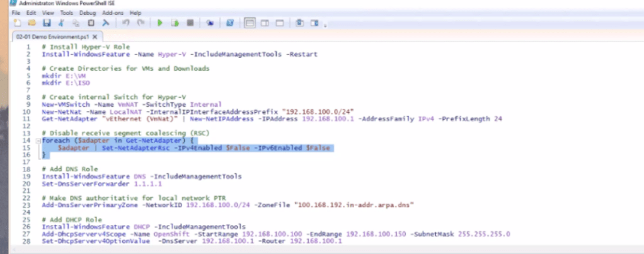Copy the selection using the Copy icon

[x=76, y=23]
